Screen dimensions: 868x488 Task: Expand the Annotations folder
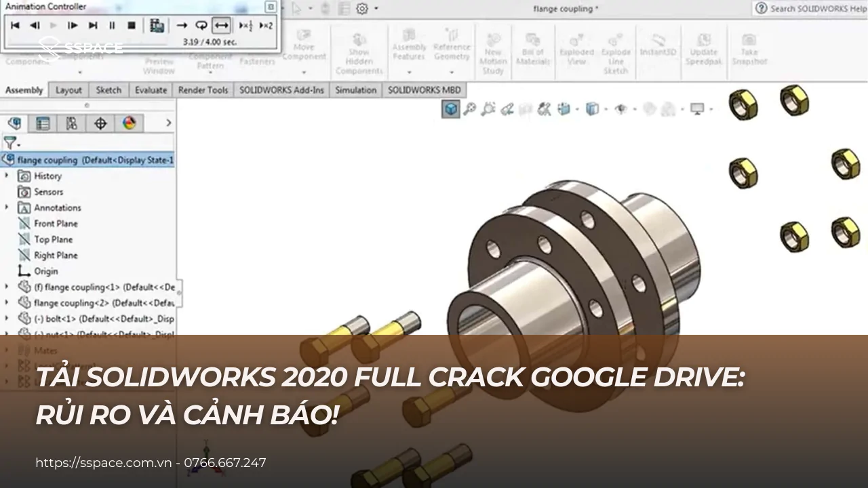7,207
